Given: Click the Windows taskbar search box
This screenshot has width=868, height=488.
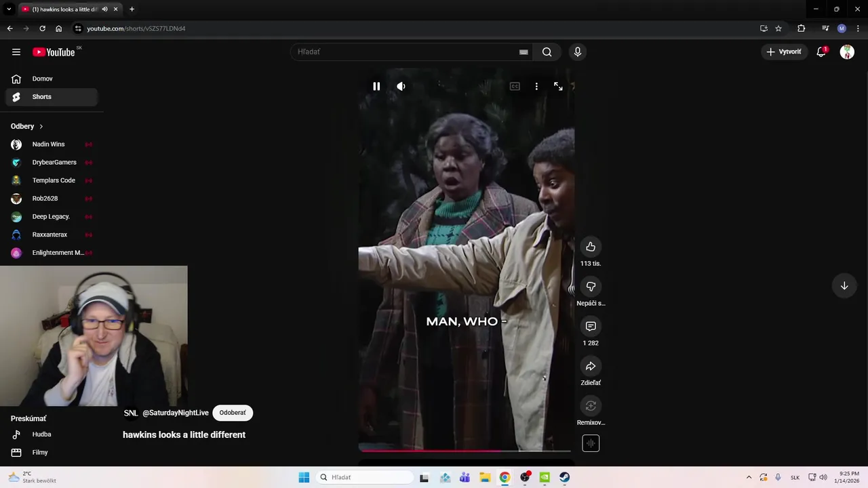Looking at the screenshot, I should point(365,477).
